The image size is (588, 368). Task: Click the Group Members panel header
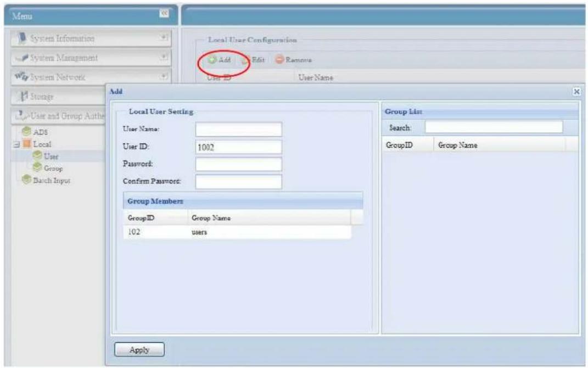point(243,201)
